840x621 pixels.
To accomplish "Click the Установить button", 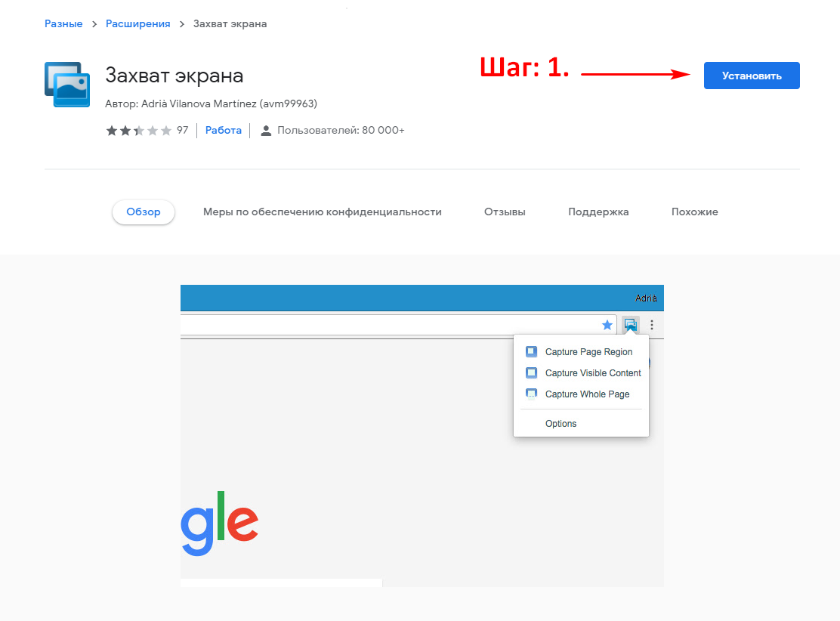I will 751,76.
